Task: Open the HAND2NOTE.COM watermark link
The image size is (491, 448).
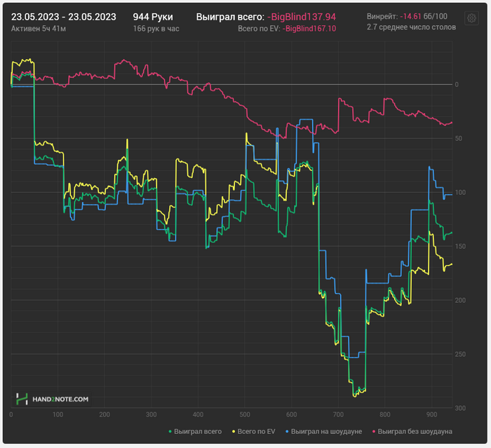Action: (60, 399)
